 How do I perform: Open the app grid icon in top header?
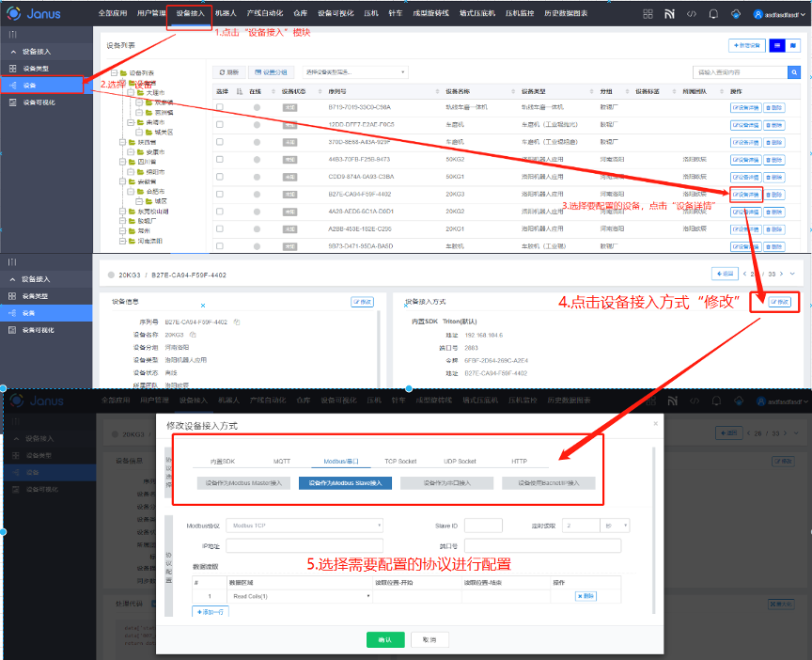point(648,14)
